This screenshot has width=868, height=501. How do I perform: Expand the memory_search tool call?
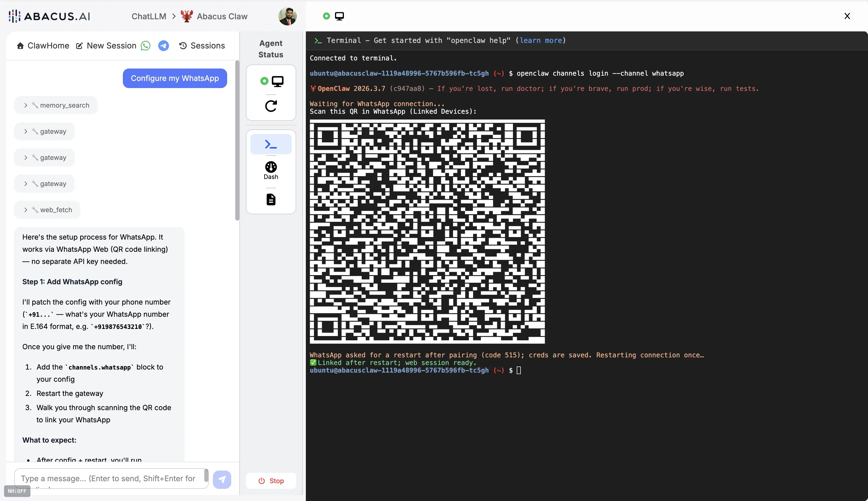56,105
